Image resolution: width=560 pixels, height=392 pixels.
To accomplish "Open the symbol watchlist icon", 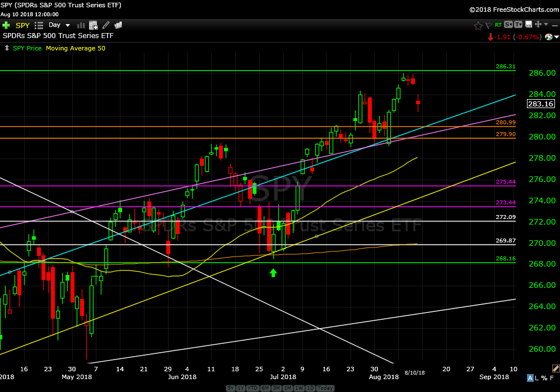I will pos(39,25).
